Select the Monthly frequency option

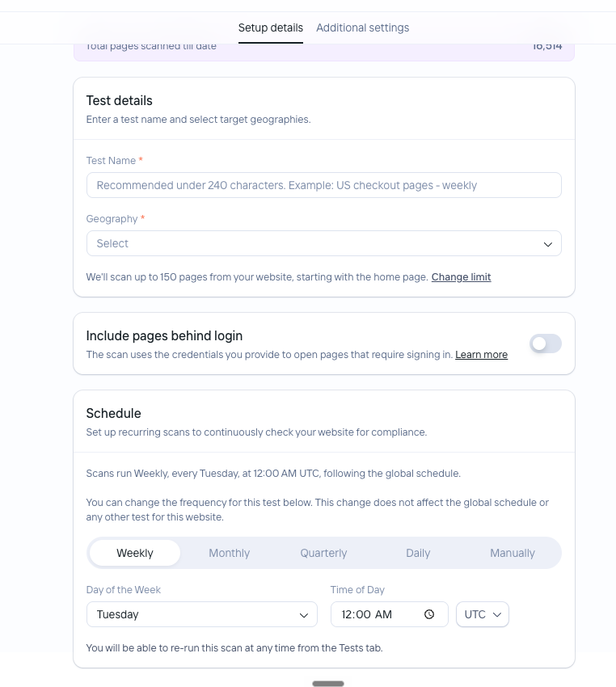click(x=229, y=553)
